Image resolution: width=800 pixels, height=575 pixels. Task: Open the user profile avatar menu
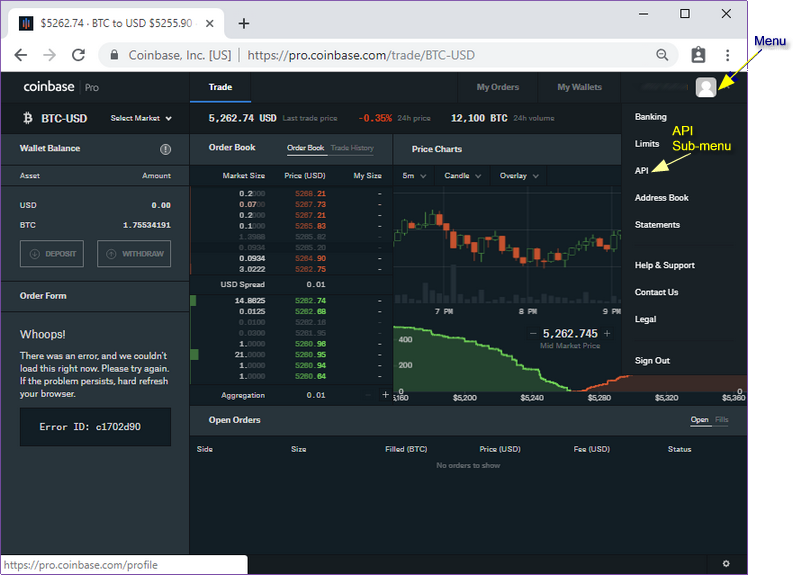point(706,87)
